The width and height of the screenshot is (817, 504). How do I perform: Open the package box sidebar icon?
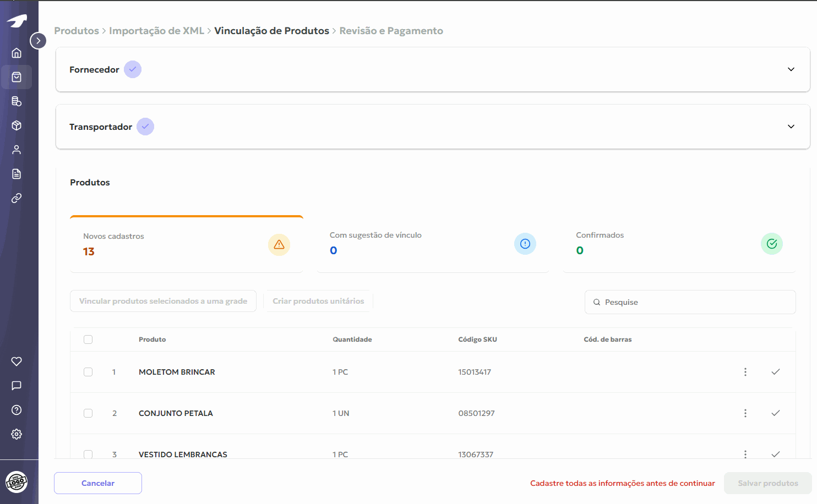pyautogui.click(x=17, y=125)
